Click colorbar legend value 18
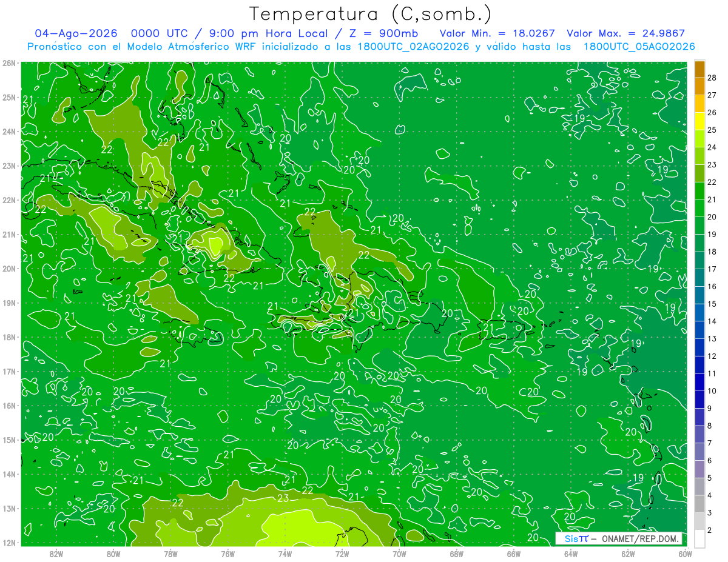Screen dimensions: 728x562 coord(712,252)
